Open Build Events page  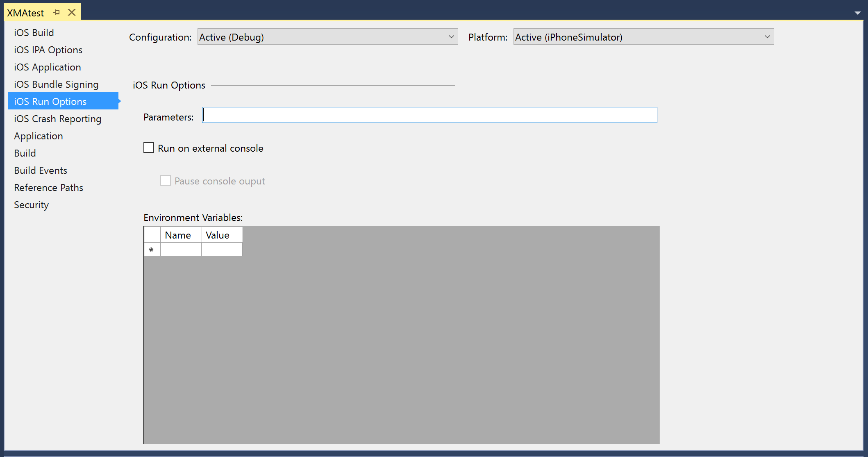(x=41, y=171)
